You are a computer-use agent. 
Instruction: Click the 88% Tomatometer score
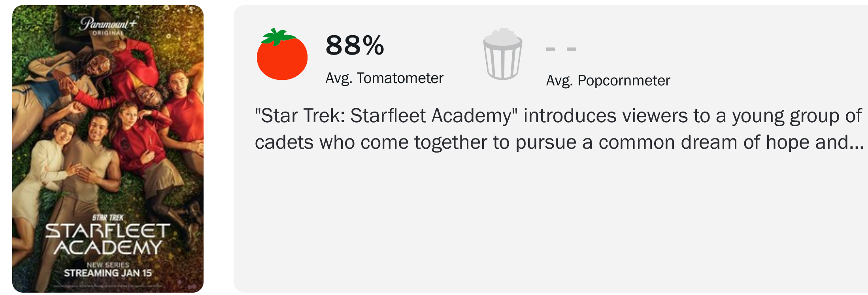[355, 45]
